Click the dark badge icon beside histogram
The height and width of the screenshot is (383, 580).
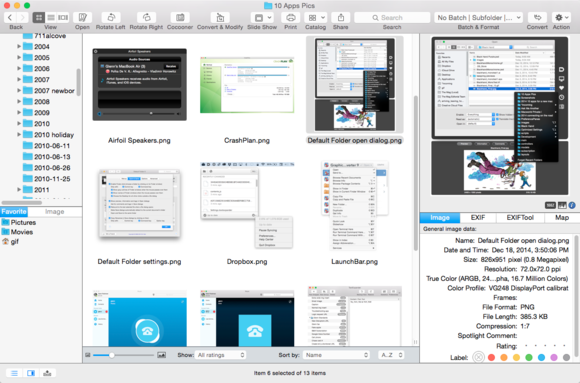pos(550,205)
